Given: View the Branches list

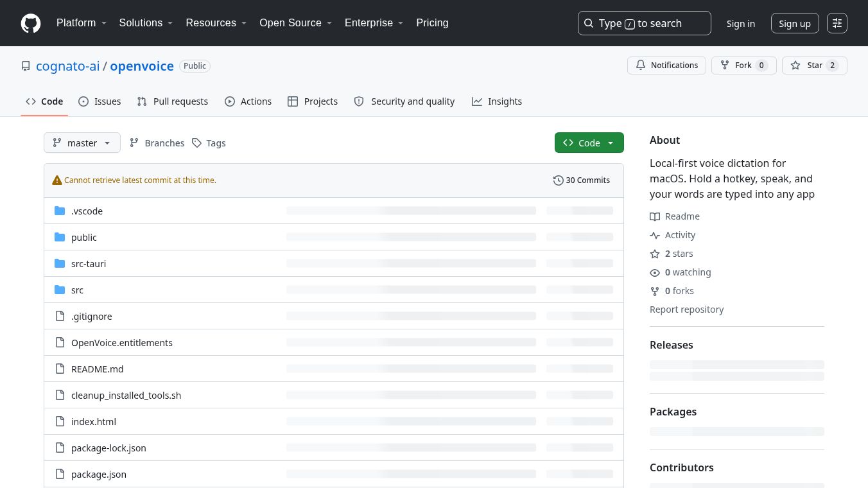Looking at the screenshot, I should coord(157,143).
